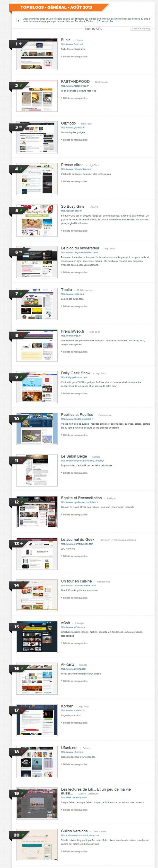Screen dimensions: 158x868
Task: Click the info icon beside the ranking description
Action: click(18, 20)
